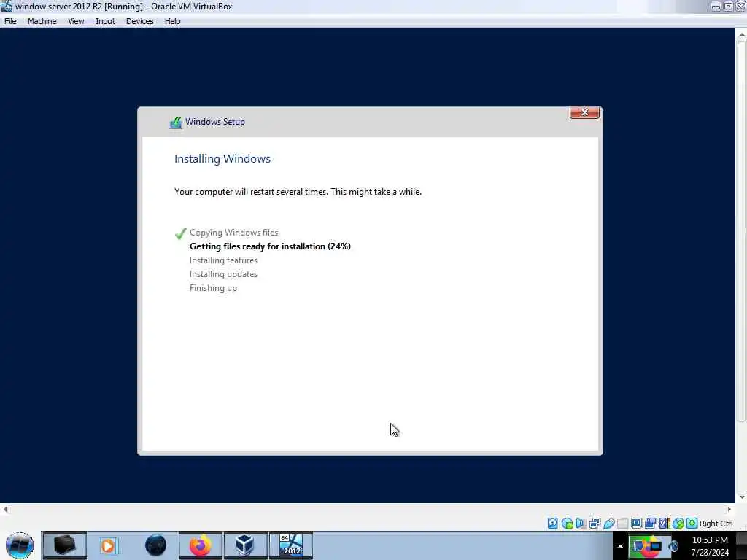
Task: Close the Windows Setup dialog
Action: coord(584,112)
